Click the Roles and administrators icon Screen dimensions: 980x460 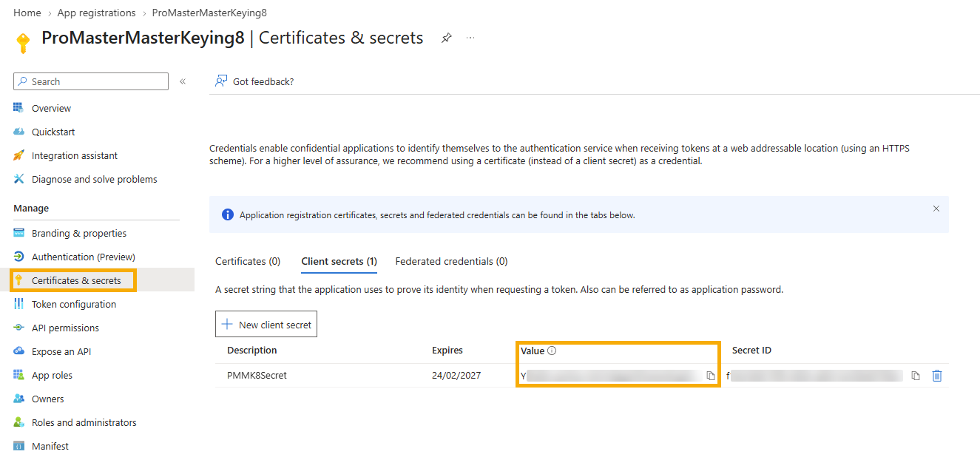18,422
